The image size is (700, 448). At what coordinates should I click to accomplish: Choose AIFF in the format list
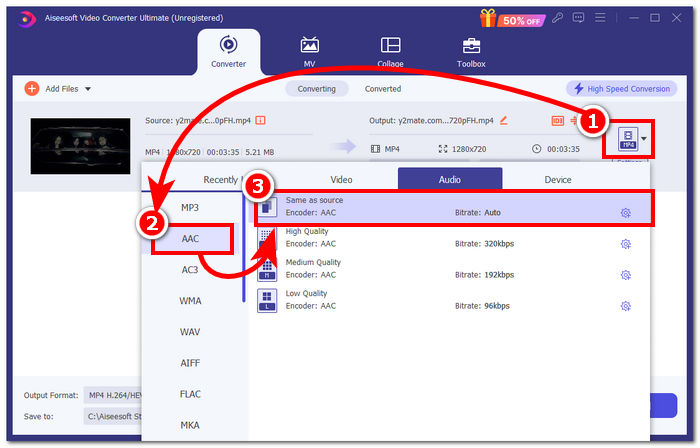(190, 363)
